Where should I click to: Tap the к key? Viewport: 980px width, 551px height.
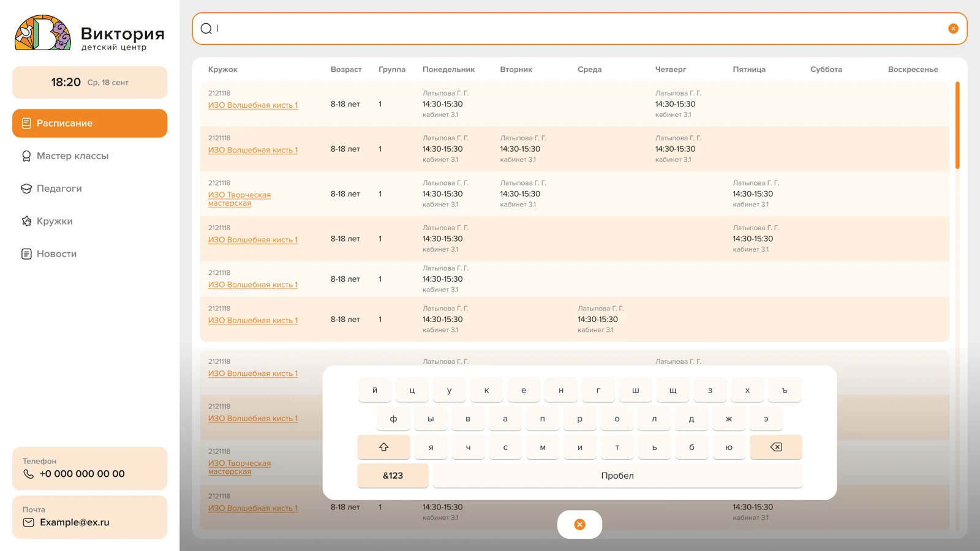[486, 390]
